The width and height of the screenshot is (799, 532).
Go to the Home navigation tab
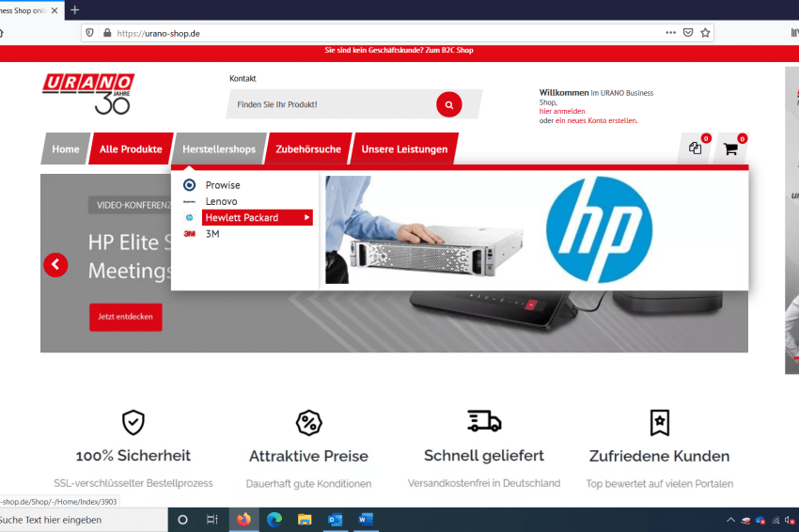coord(66,149)
